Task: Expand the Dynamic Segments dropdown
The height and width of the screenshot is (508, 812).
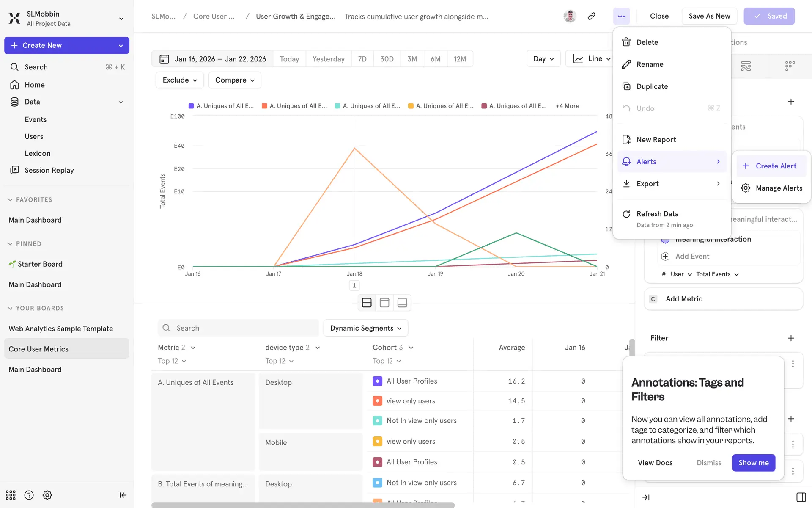Action: pyautogui.click(x=365, y=328)
